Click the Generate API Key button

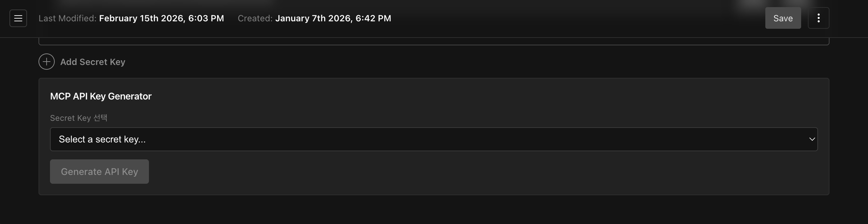point(99,172)
